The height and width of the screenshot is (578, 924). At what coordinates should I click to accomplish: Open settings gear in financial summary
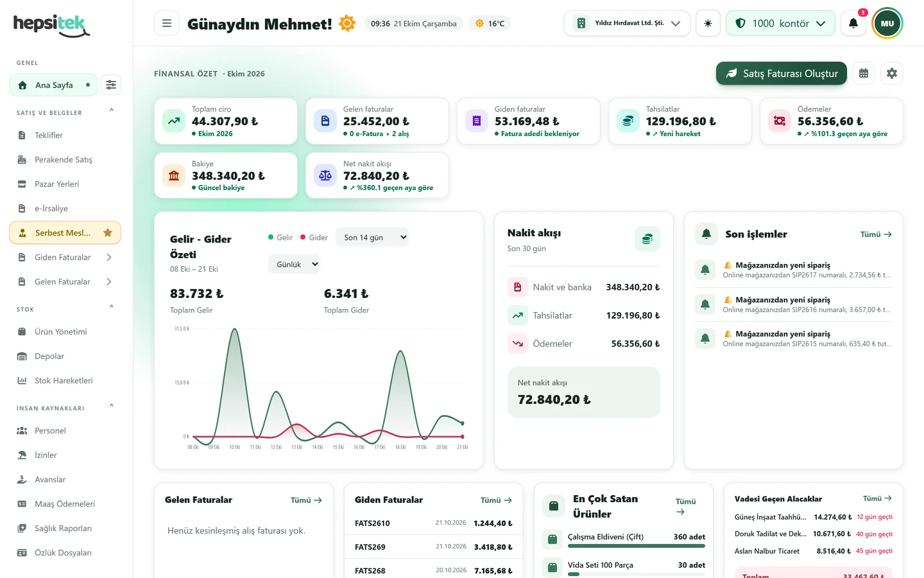click(892, 73)
